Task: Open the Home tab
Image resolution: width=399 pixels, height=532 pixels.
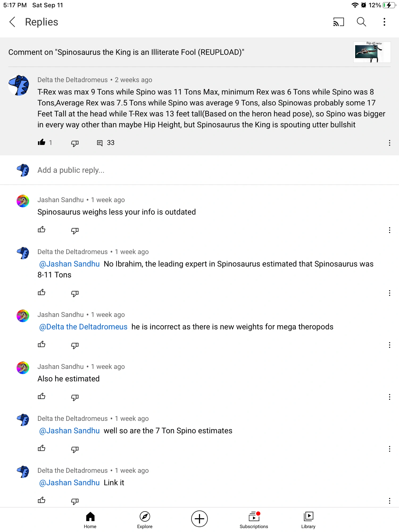Action: click(90, 518)
